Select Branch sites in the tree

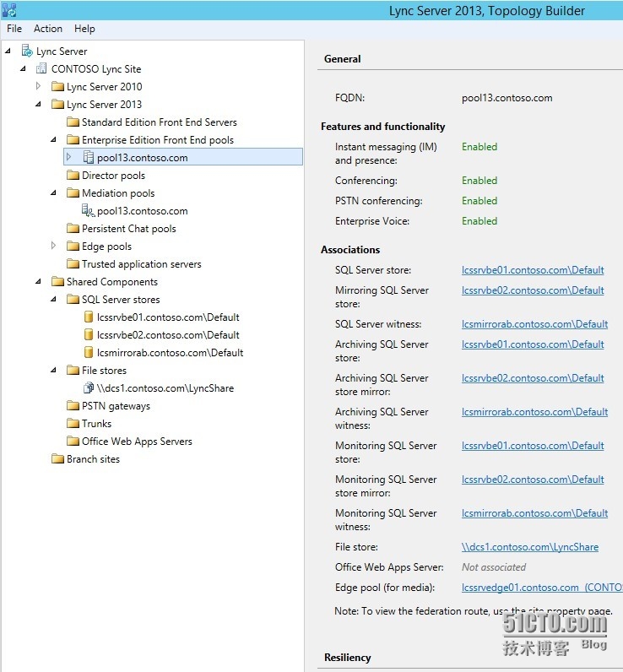(x=93, y=459)
